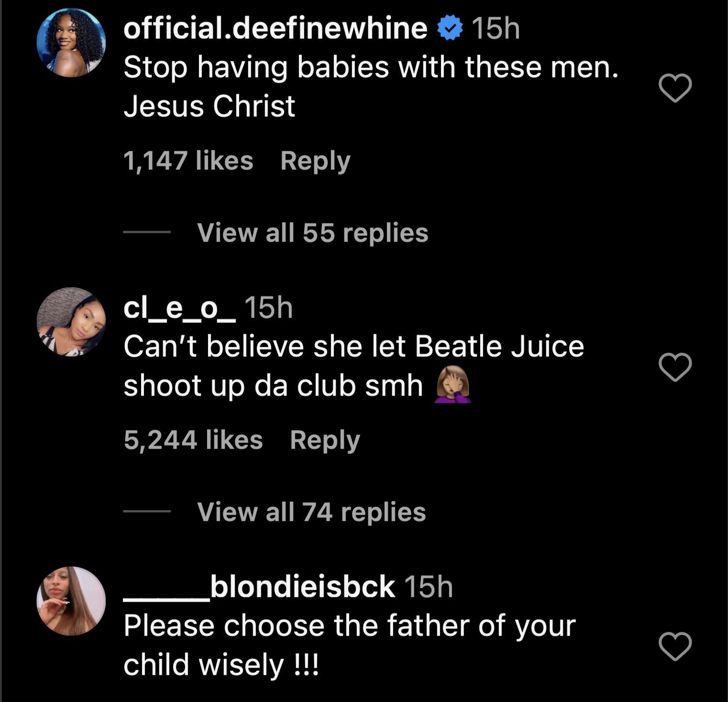
Task: Click the blue verified badge
Action: 450,28
